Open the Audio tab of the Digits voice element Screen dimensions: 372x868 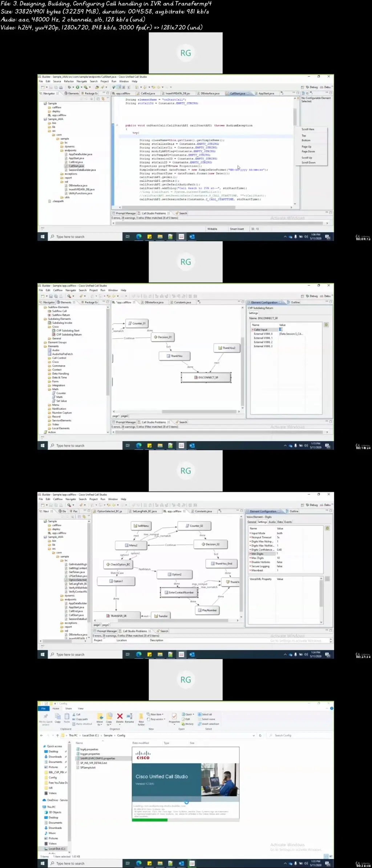pyautogui.click(x=272, y=522)
